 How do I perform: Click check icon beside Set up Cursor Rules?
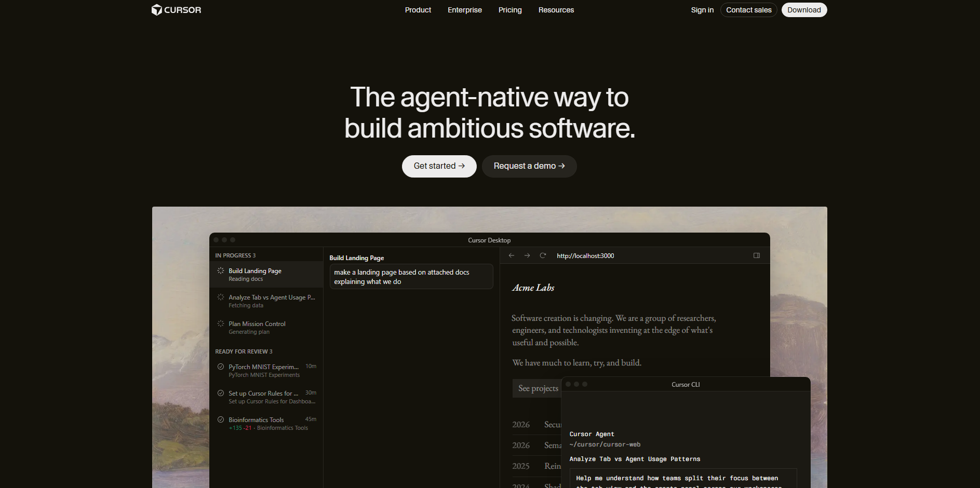(x=221, y=393)
